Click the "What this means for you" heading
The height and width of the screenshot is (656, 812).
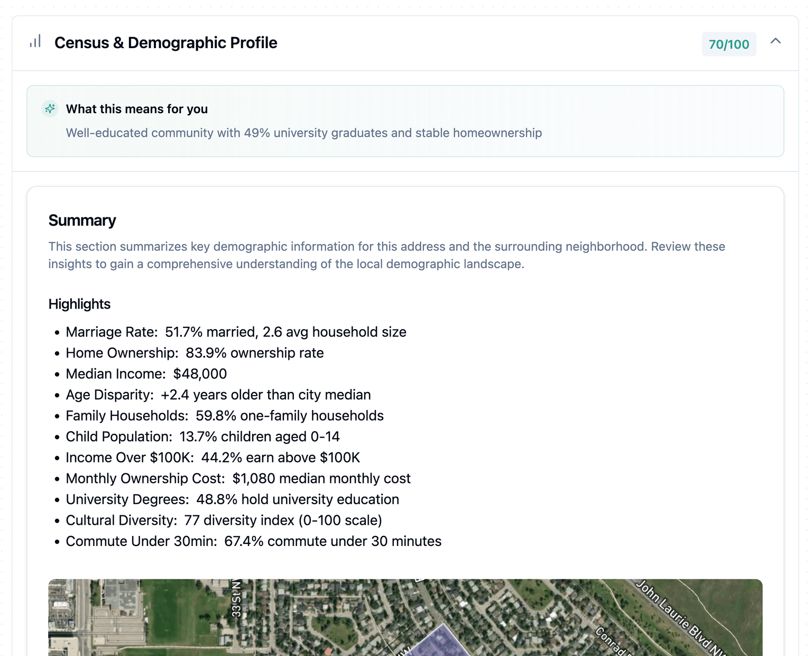click(136, 109)
